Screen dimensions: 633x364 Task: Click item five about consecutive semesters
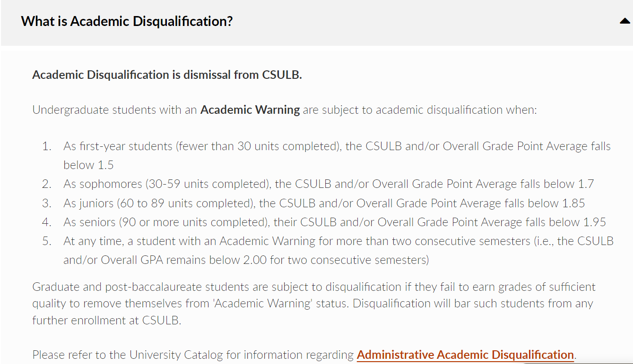click(x=338, y=241)
